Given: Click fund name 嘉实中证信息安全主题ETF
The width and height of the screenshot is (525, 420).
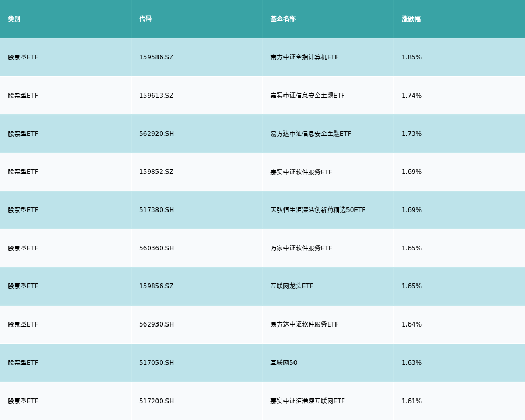Looking at the screenshot, I should pyautogui.click(x=307, y=96).
